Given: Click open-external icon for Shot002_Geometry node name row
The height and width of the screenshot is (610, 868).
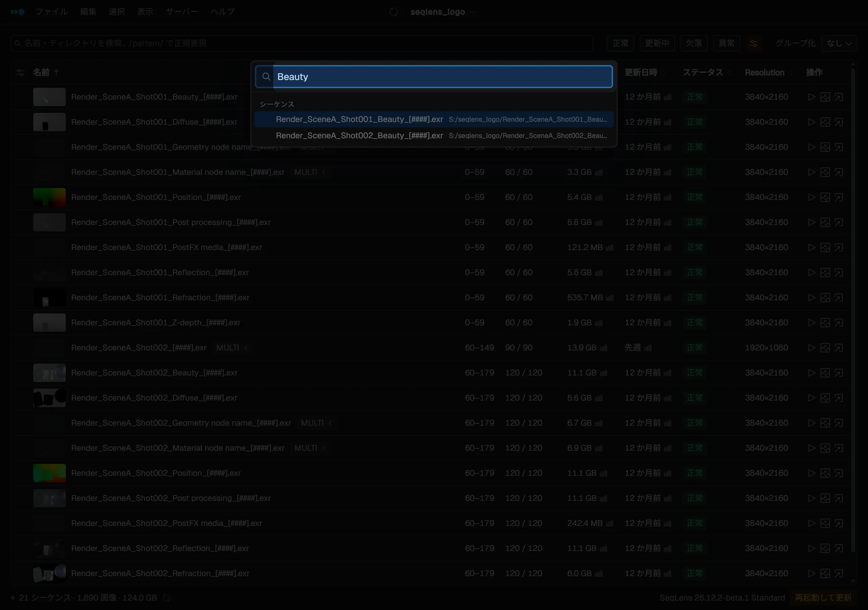Looking at the screenshot, I should pyautogui.click(x=839, y=423).
